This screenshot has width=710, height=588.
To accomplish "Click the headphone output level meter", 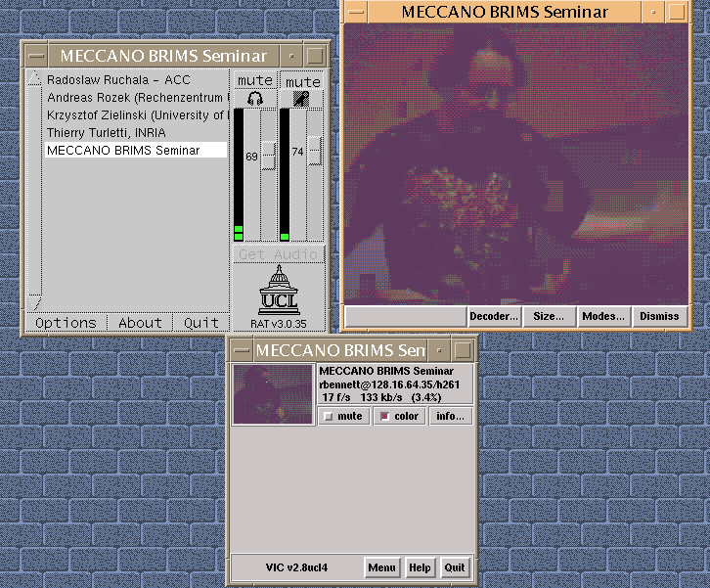I will click(x=239, y=174).
